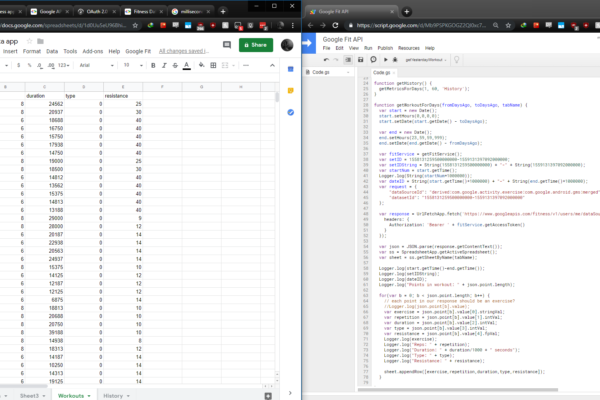Debug the selected function with the bug icon
The height and width of the screenshot is (400, 600).
[x=395, y=60]
